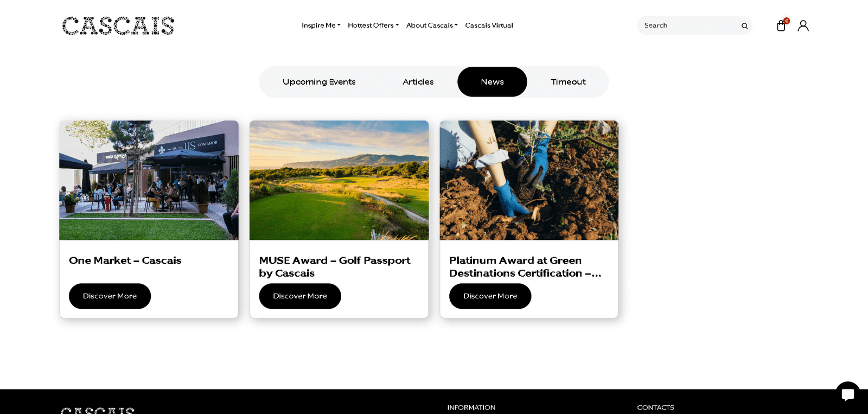Open the golf course landscape thumbnail
Screen dimensions: 868x414
pyautogui.click(x=339, y=180)
